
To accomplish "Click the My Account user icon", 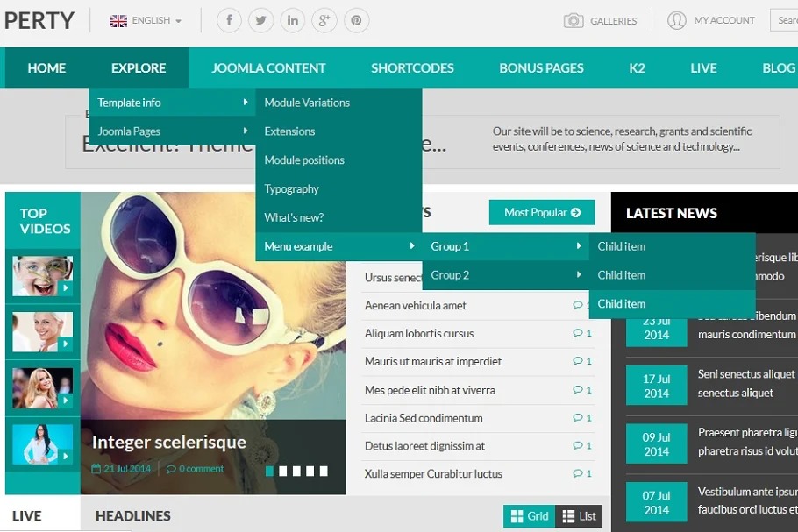I will 676,20.
